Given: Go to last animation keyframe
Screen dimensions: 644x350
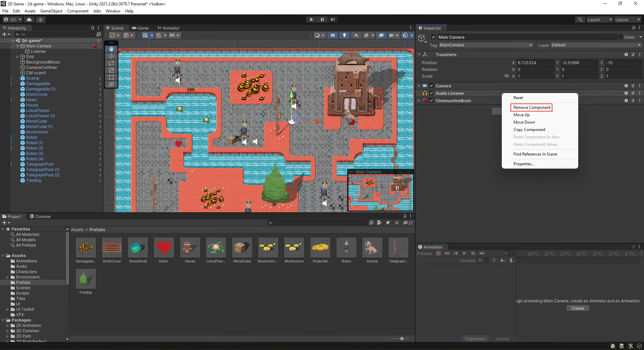Looking at the screenshot, I should [482, 253].
